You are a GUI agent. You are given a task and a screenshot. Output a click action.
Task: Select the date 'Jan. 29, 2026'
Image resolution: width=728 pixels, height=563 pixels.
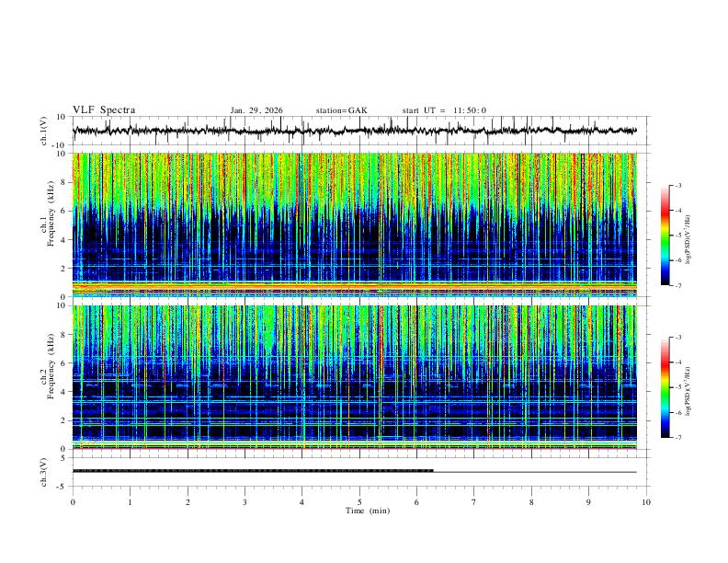point(256,110)
